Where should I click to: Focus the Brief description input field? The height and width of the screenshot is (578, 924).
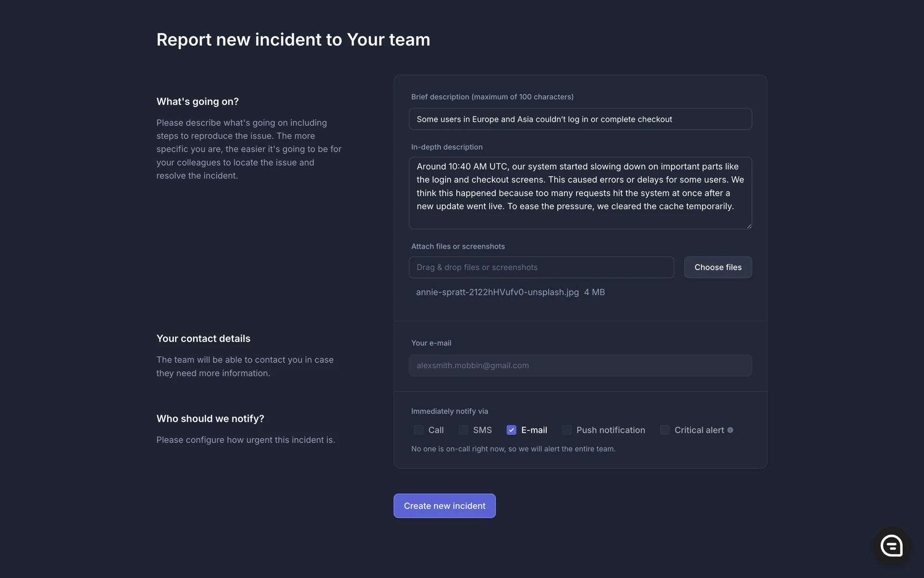pyautogui.click(x=580, y=119)
